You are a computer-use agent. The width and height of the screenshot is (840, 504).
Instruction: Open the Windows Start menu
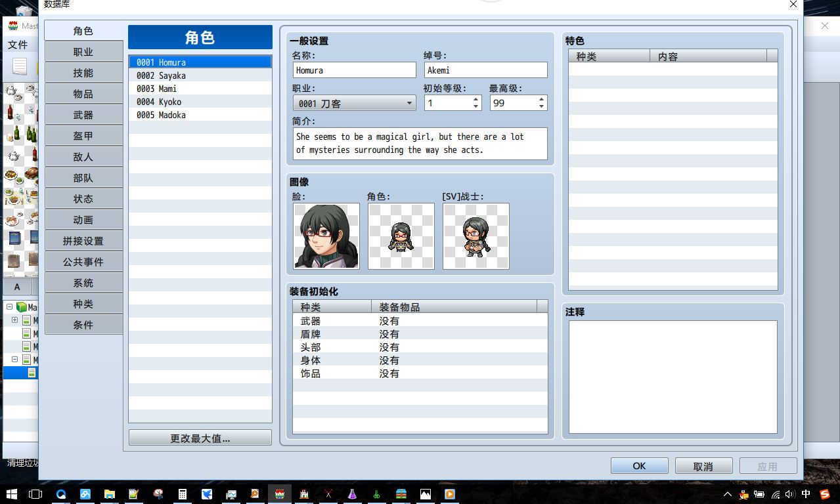coord(12,493)
